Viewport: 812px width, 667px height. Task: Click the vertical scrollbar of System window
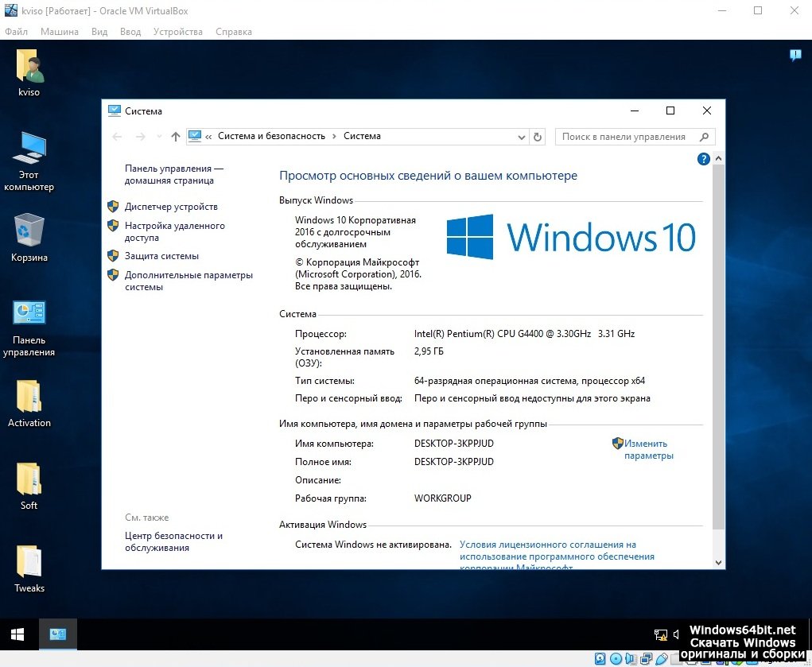[x=719, y=342]
